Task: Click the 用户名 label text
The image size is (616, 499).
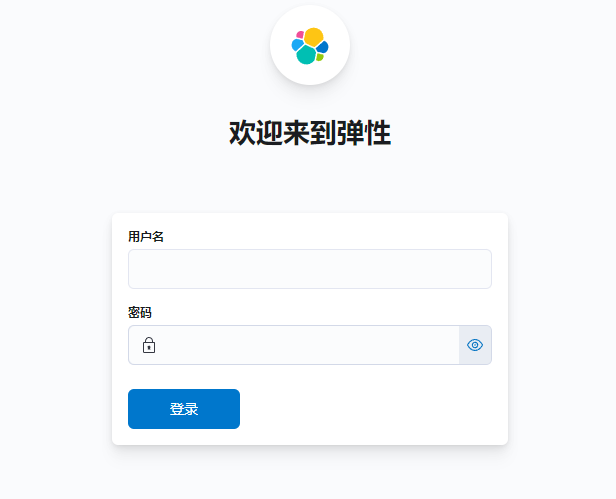Action: 146,237
